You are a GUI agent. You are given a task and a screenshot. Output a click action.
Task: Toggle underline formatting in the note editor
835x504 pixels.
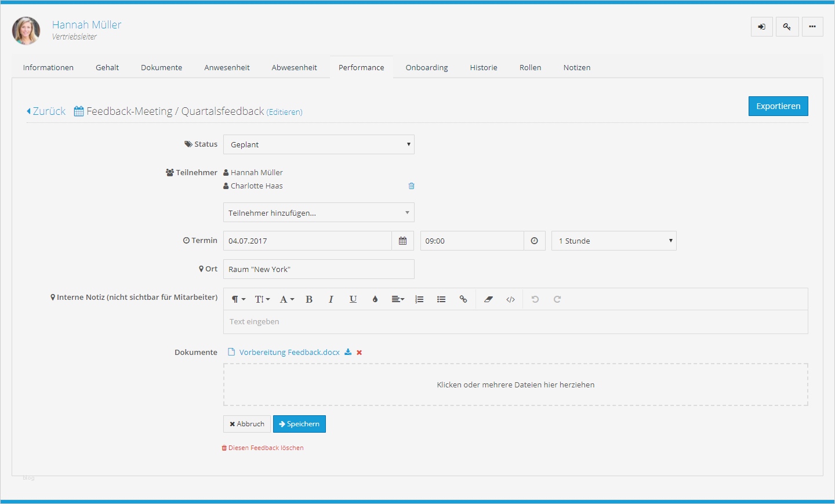coord(353,299)
